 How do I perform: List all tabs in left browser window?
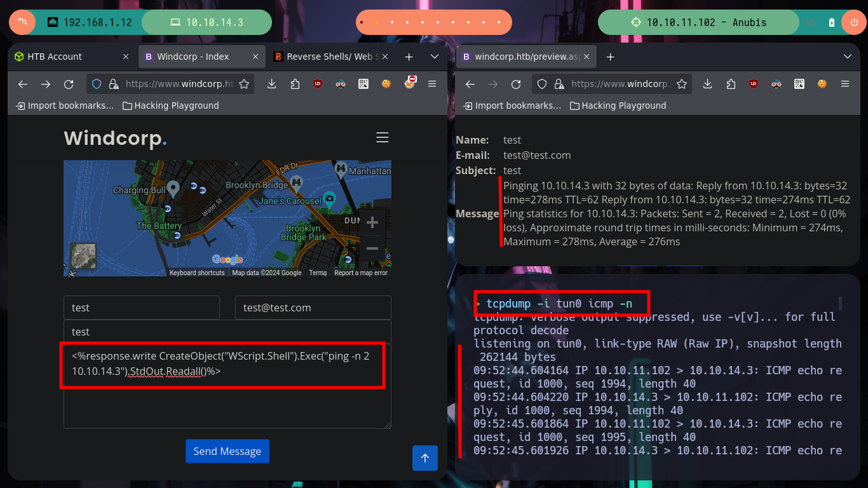click(x=435, y=57)
